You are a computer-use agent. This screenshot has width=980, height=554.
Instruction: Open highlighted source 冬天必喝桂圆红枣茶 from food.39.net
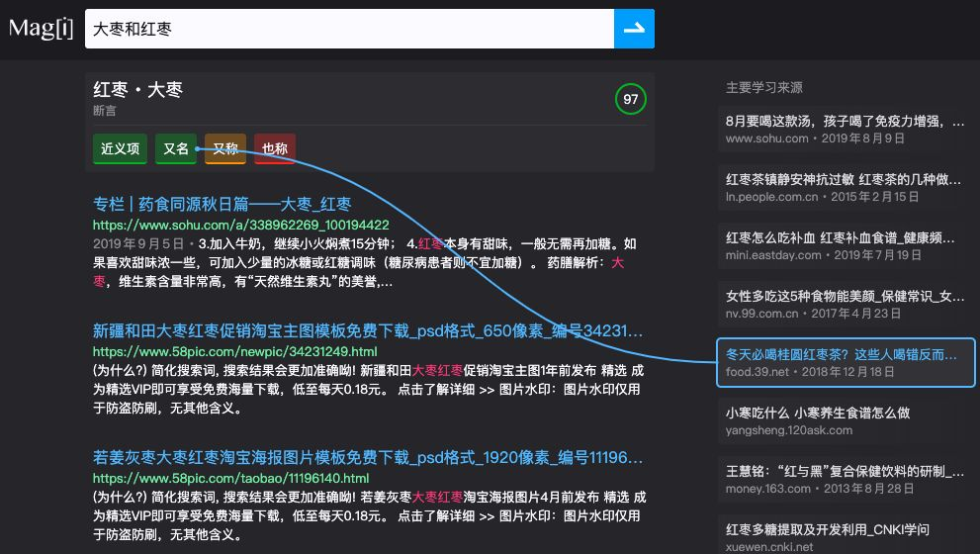pyautogui.click(x=845, y=363)
